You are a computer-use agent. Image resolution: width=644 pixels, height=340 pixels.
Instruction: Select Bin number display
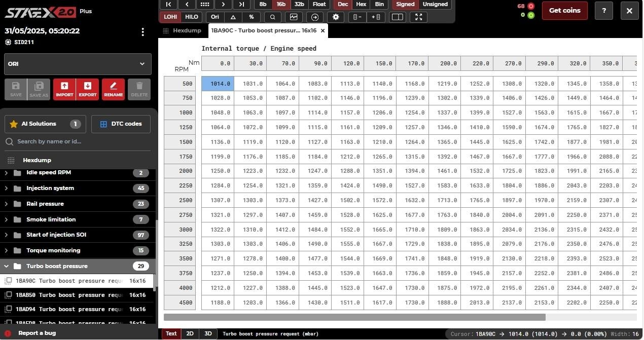(x=379, y=4)
